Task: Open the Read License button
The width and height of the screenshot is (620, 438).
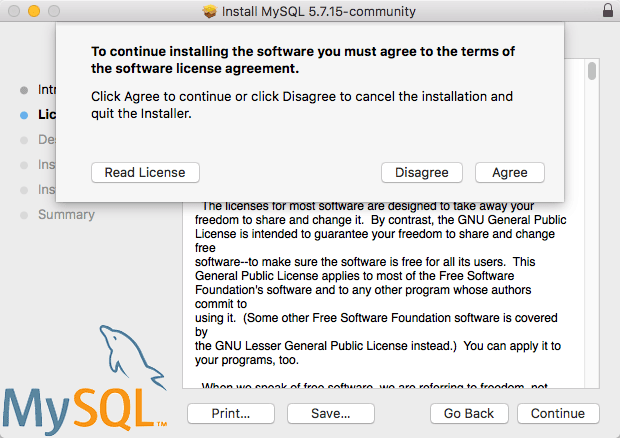Action: 145,172
